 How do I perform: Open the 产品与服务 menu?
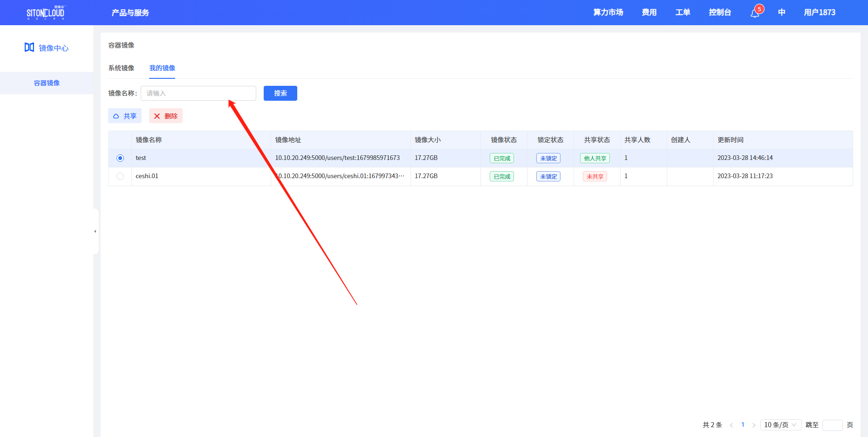pyautogui.click(x=130, y=13)
